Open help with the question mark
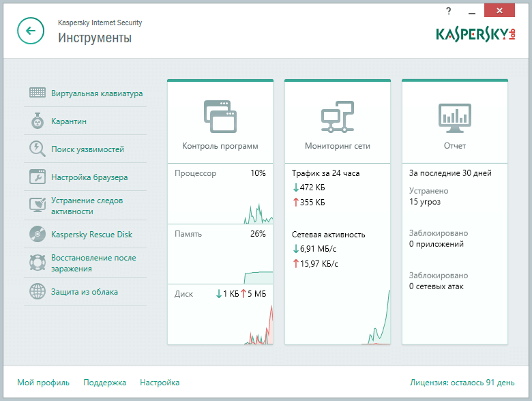532x401 pixels. pos(449,11)
